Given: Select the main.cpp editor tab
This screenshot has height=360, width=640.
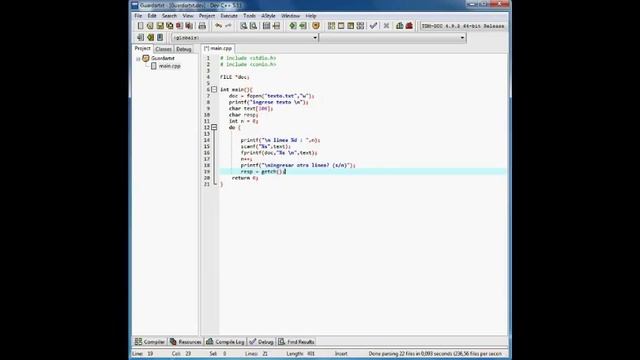Looking at the screenshot, I should [x=218, y=48].
